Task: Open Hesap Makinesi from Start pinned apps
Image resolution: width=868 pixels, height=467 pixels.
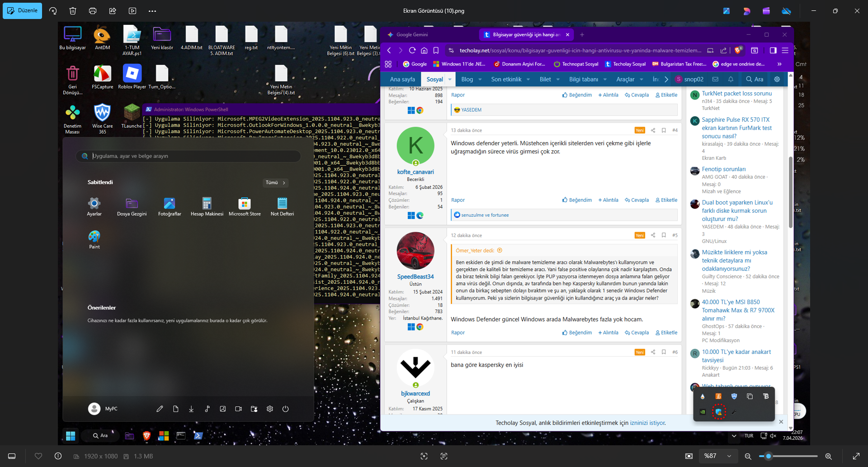Action: click(x=207, y=207)
